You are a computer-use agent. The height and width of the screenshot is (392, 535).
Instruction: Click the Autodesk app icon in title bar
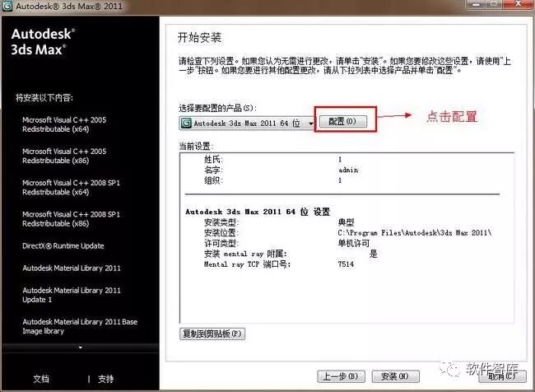[7, 6]
